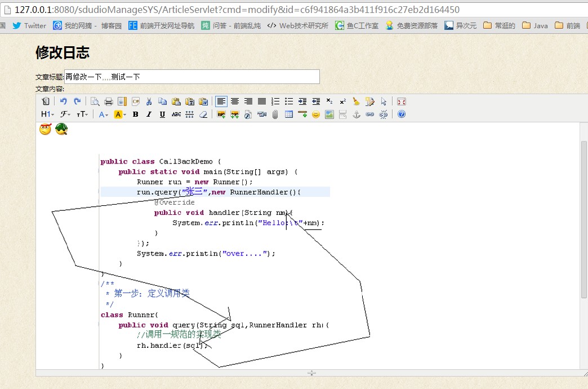This screenshot has height=389, width=588.
Task: Open the 免费资源部落 bookmark
Action: 412,25
